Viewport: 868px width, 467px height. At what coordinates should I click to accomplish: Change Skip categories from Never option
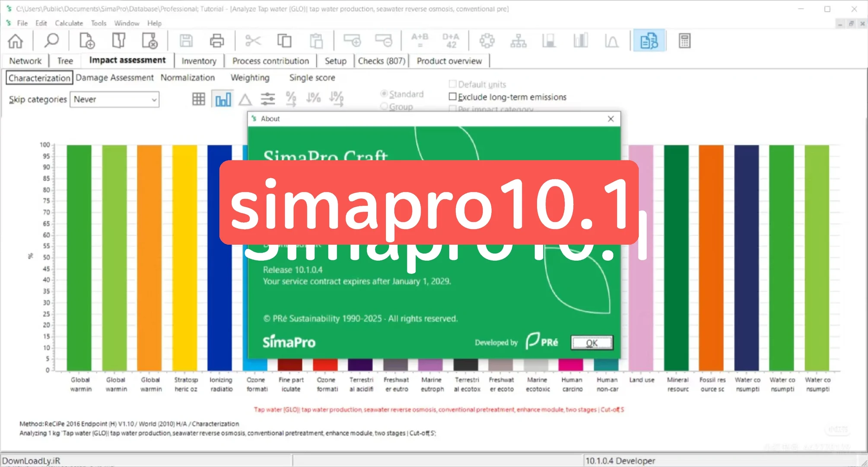(x=114, y=99)
